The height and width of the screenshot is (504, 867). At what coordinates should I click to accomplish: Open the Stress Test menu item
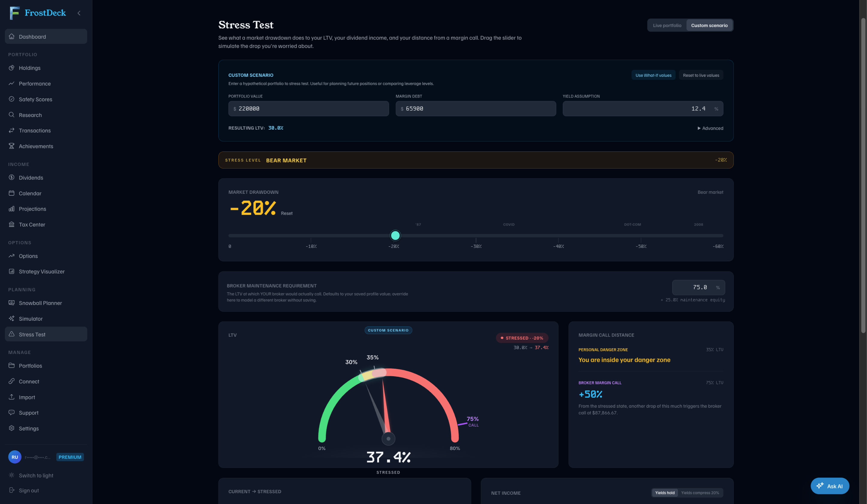[46, 334]
